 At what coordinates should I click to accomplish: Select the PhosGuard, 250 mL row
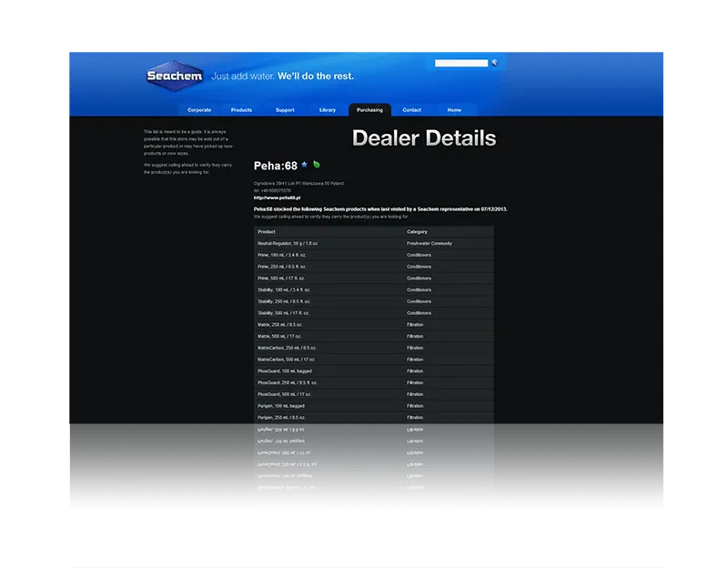click(374, 382)
